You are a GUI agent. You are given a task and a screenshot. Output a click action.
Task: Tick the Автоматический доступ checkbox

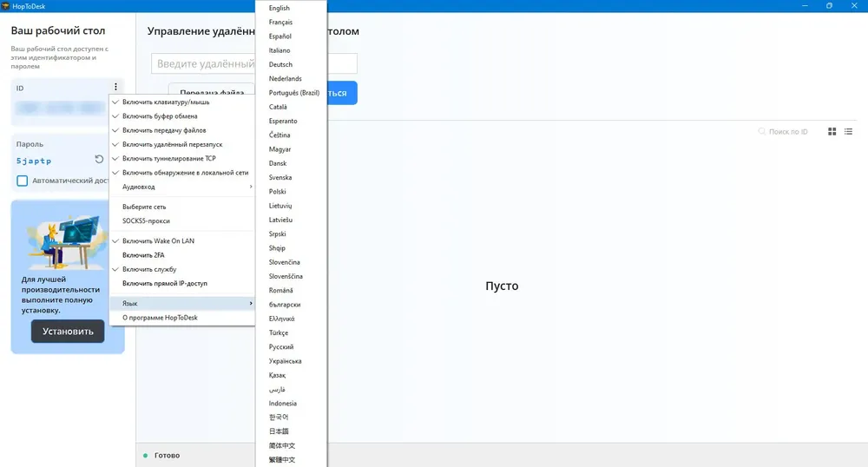[23, 181]
